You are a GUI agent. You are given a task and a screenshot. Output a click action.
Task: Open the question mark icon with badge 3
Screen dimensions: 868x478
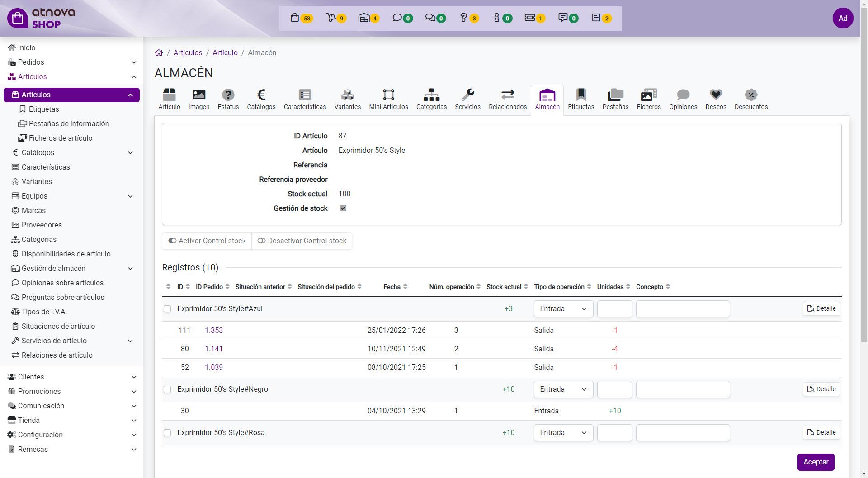pos(469,18)
